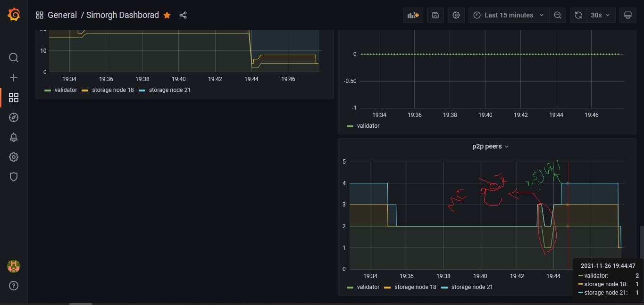Click the Add panel toolbar button
This screenshot has height=305, width=644.
413,15
